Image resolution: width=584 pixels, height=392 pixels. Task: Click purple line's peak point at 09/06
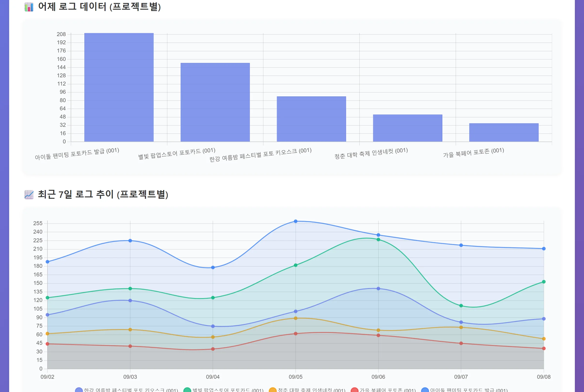click(378, 288)
